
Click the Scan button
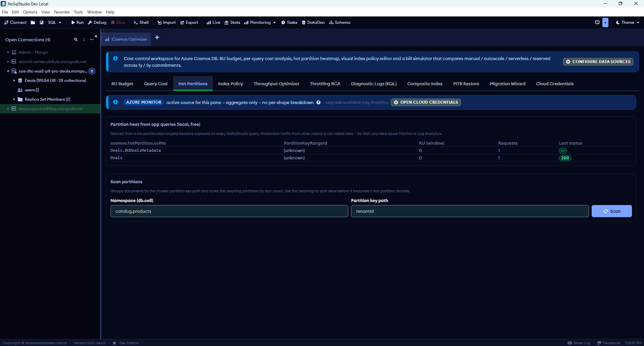(x=611, y=211)
